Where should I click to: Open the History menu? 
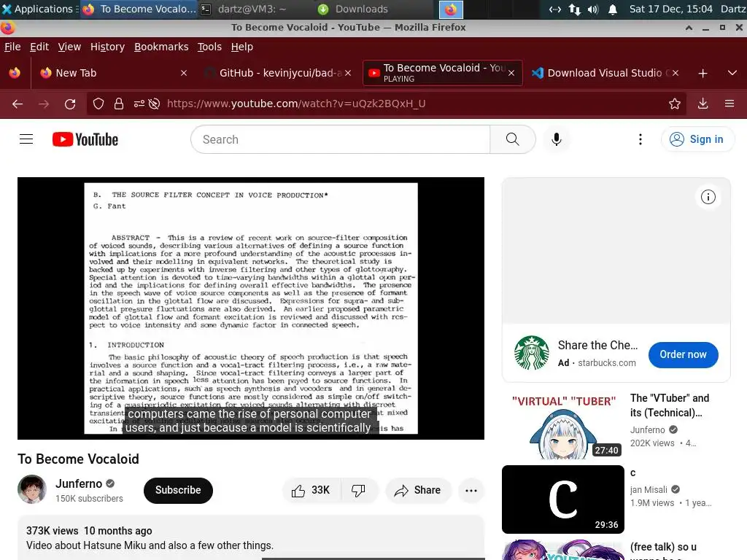[107, 47]
